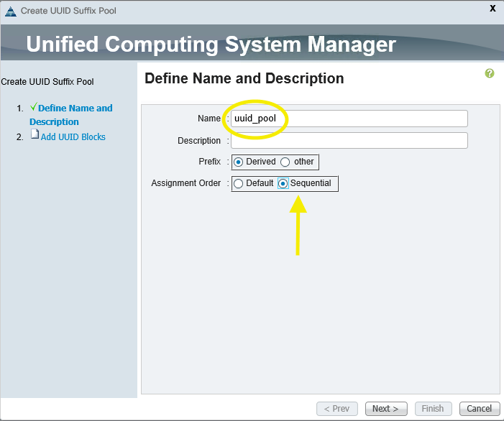Go to the Add UUID Blocks step
The image size is (504, 421).
pyautogui.click(x=73, y=137)
